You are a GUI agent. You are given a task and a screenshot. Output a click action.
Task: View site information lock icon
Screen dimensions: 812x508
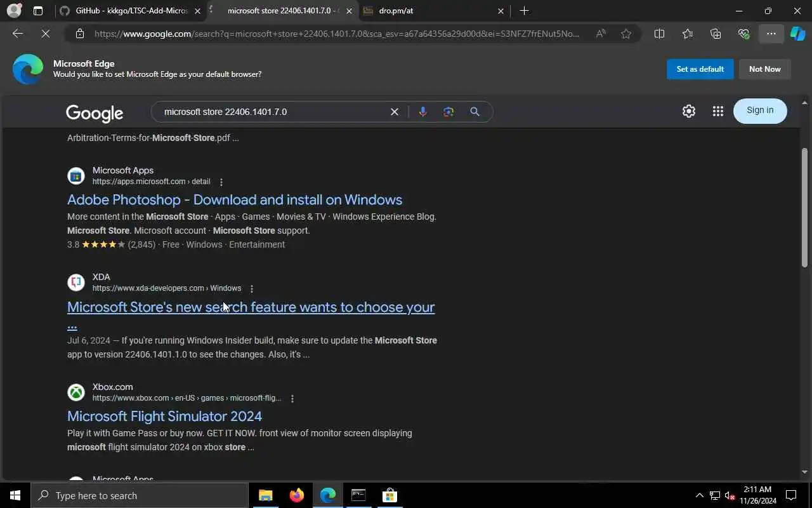[x=80, y=34]
